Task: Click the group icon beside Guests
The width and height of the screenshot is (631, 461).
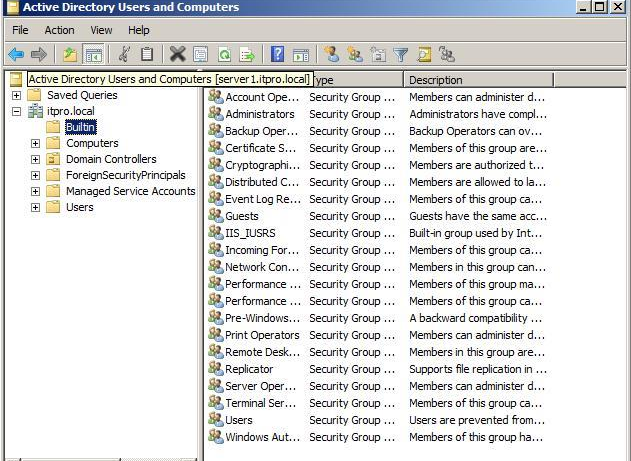Action: (x=216, y=216)
